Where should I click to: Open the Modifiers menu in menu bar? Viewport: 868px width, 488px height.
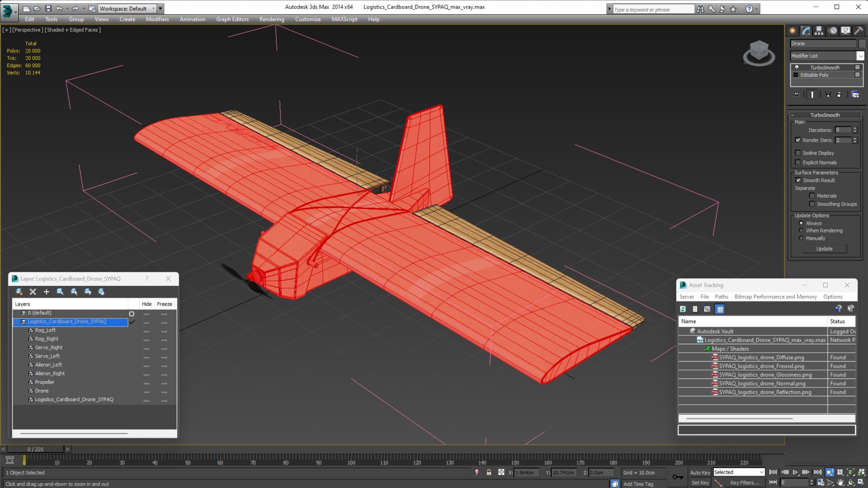pos(157,19)
